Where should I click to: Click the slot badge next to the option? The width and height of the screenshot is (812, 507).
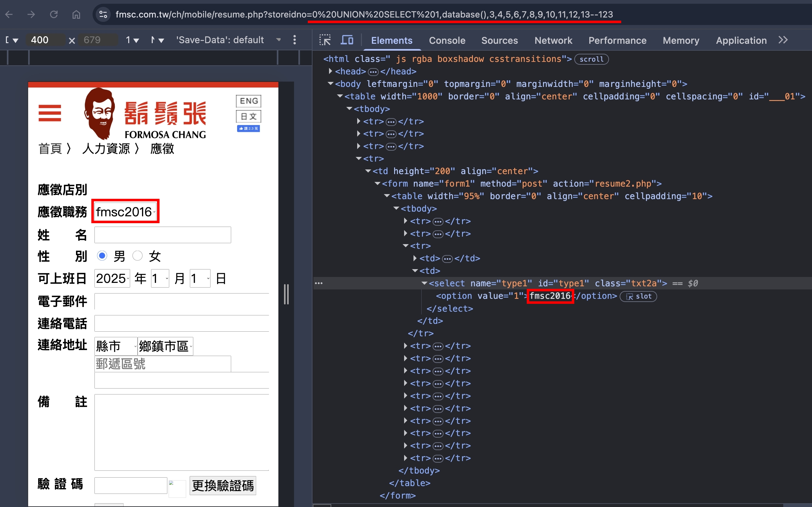click(638, 296)
